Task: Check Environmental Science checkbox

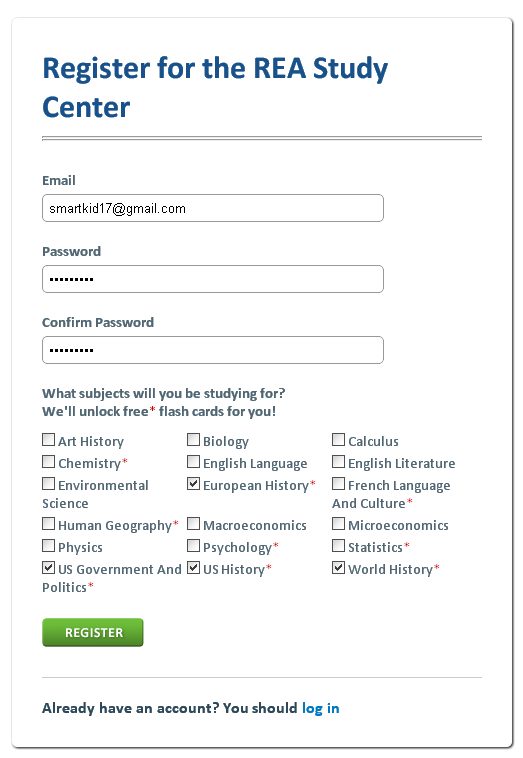Action: coord(48,483)
